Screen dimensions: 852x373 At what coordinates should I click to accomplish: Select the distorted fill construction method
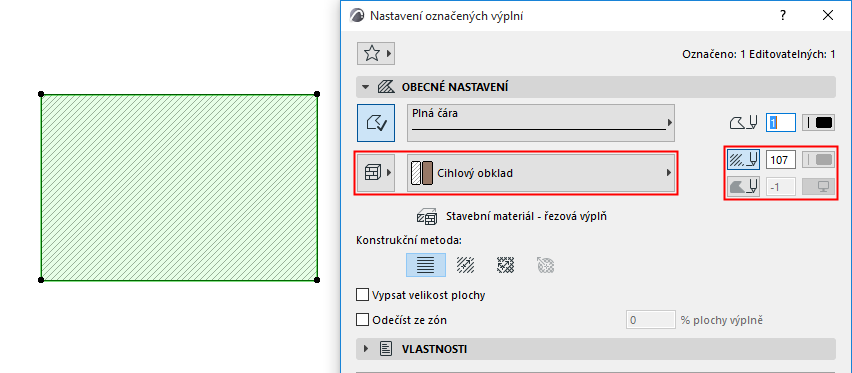(505, 265)
